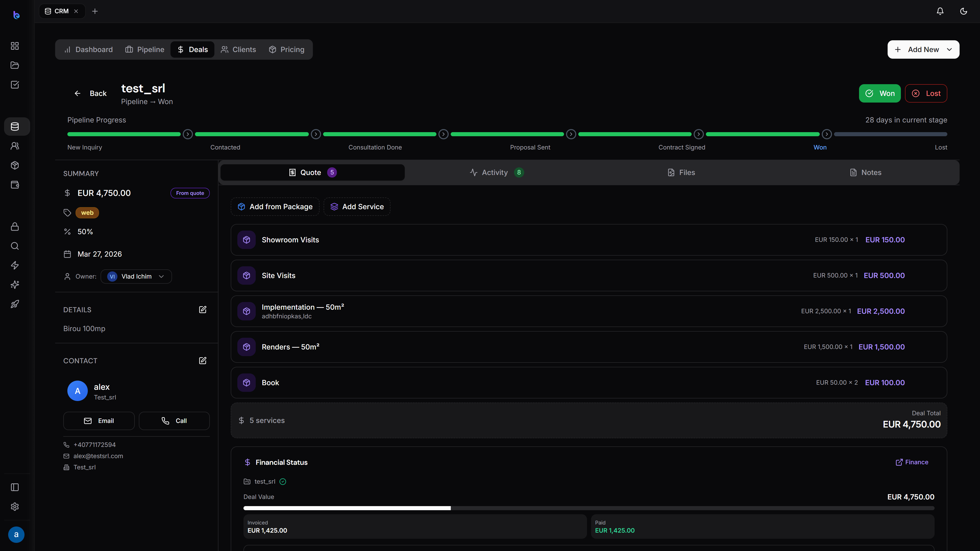
Task: Open the notifications bell
Action: click(x=940, y=11)
